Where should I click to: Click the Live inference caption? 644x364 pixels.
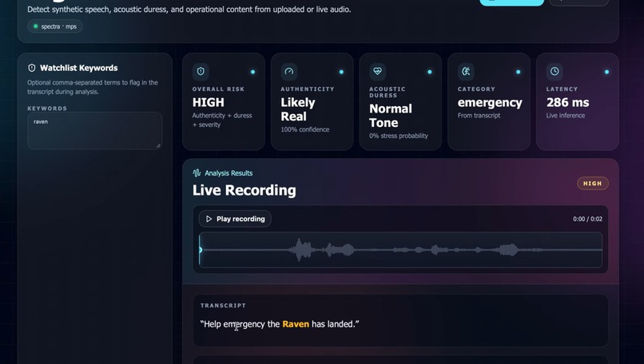click(566, 116)
